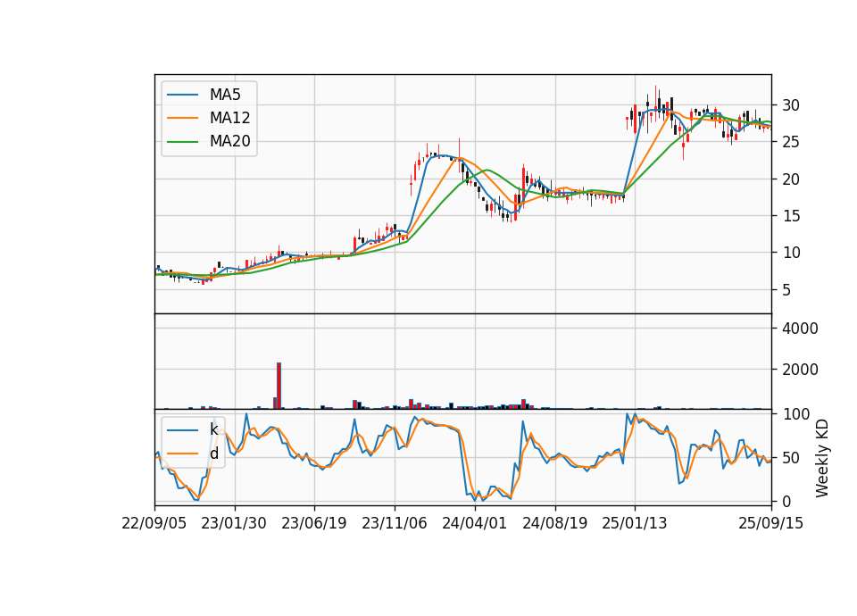Image resolution: width=857 pixels, height=616 pixels.
Task: Click the date label 25/01/13
Action: [x=635, y=523]
